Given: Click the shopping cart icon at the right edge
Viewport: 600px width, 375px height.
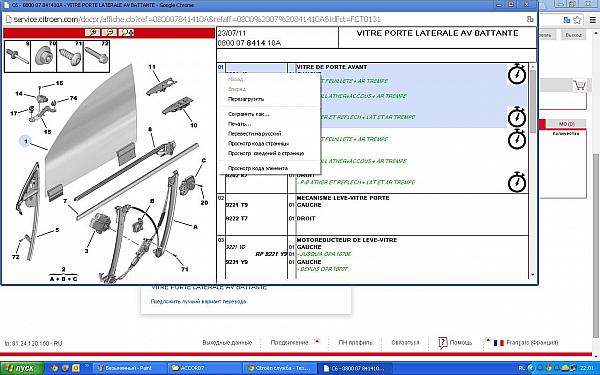Looking at the screenshot, I should tap(579, 85).
